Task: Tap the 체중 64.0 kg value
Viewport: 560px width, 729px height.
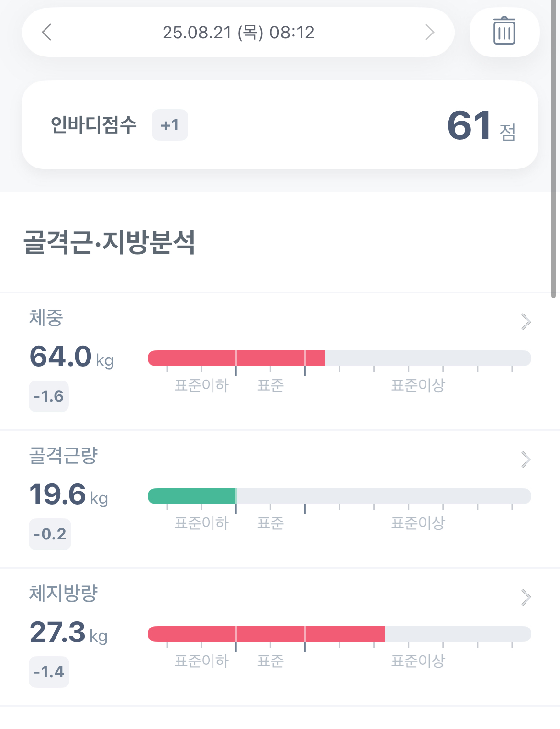Action: pyautogui.click(x=71, y=357)
